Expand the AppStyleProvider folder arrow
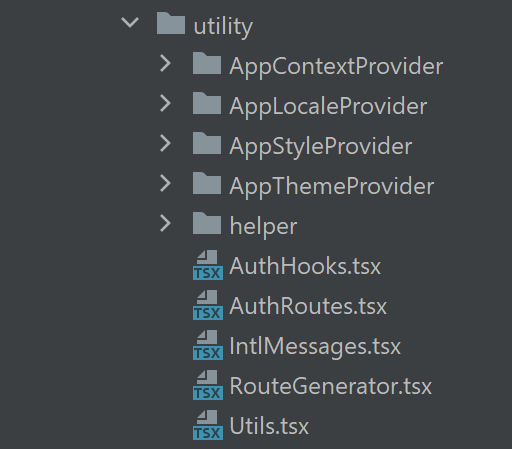 (165, 143)
